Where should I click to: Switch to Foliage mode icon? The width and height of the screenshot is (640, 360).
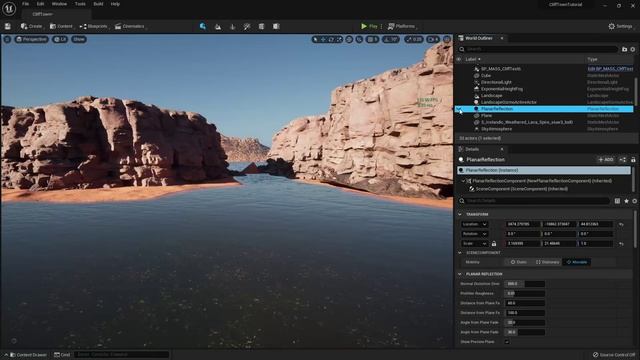pyautogui.click(x=233, y=27)
